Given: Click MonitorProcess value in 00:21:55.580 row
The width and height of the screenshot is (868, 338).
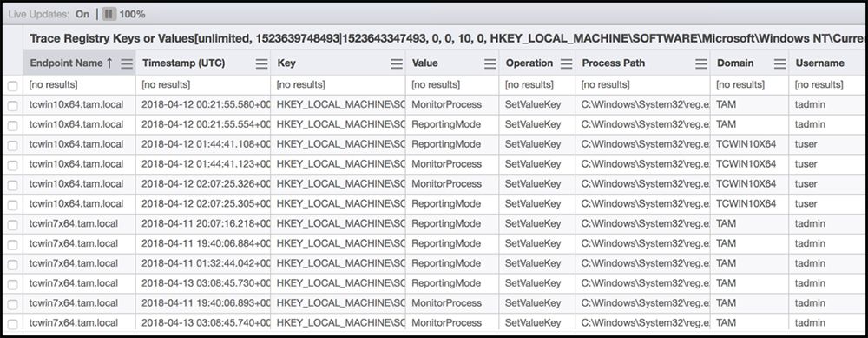Looking at the screenshot, I should [446, 104].
